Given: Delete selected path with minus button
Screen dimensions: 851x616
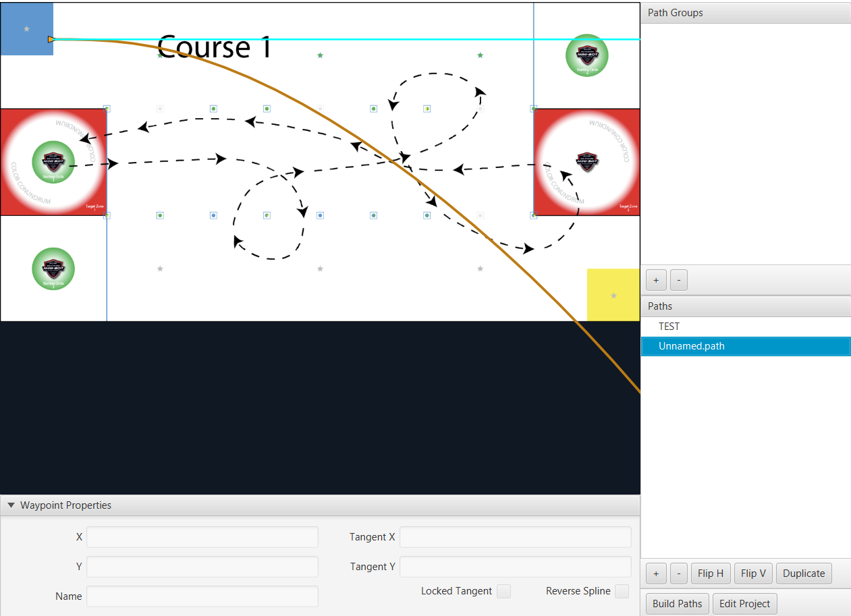Looking at the screenshot, I should click(x=679, y=573).
